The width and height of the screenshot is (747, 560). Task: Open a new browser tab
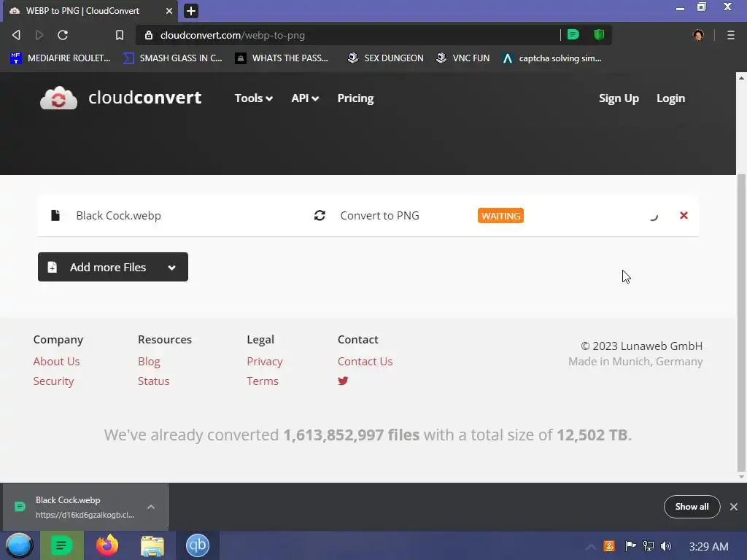(191, 11)
